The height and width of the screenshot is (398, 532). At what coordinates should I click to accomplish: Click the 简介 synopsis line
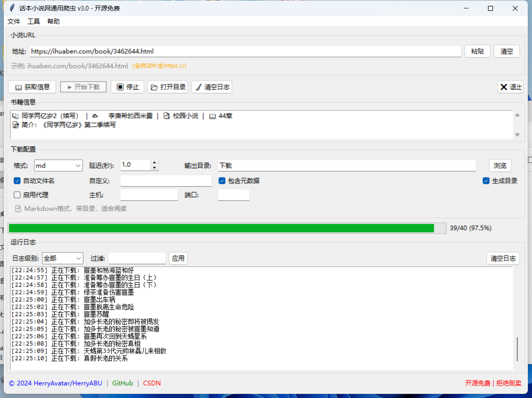(x=64, y=125)
